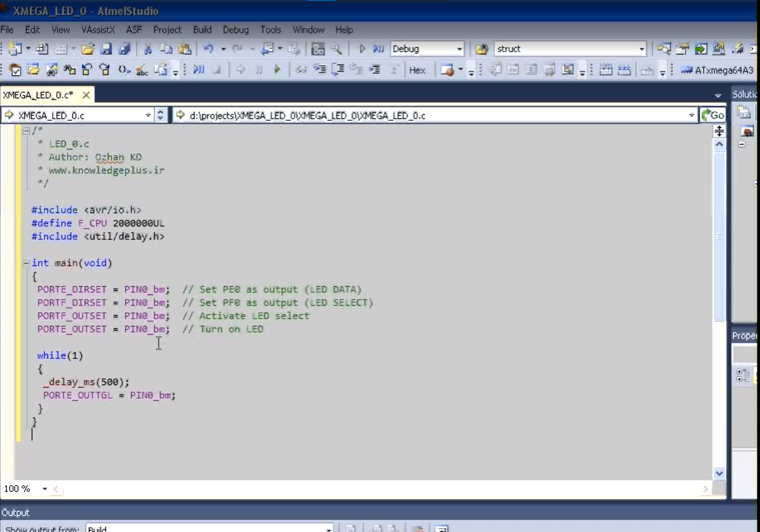Click the VAssistX spell check abc icon
Viewport: 760px width, 532px height.
142,70
